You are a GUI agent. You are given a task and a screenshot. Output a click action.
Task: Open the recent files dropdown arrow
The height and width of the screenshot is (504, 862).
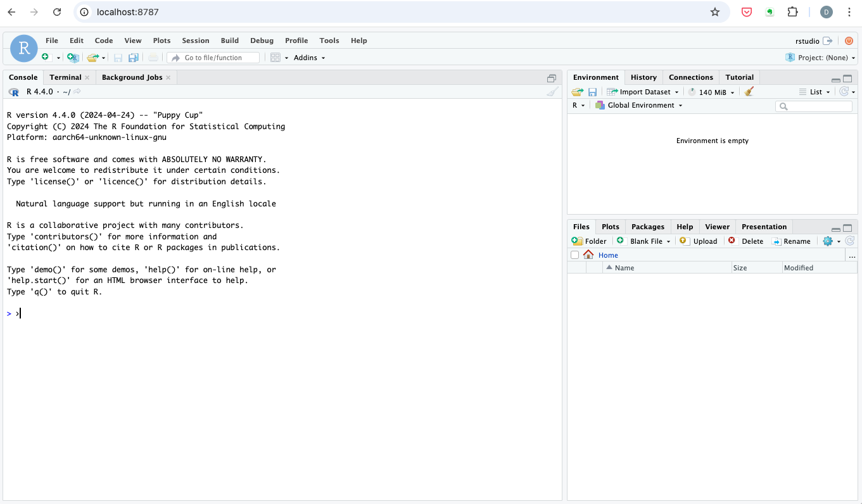pos(104,58)
